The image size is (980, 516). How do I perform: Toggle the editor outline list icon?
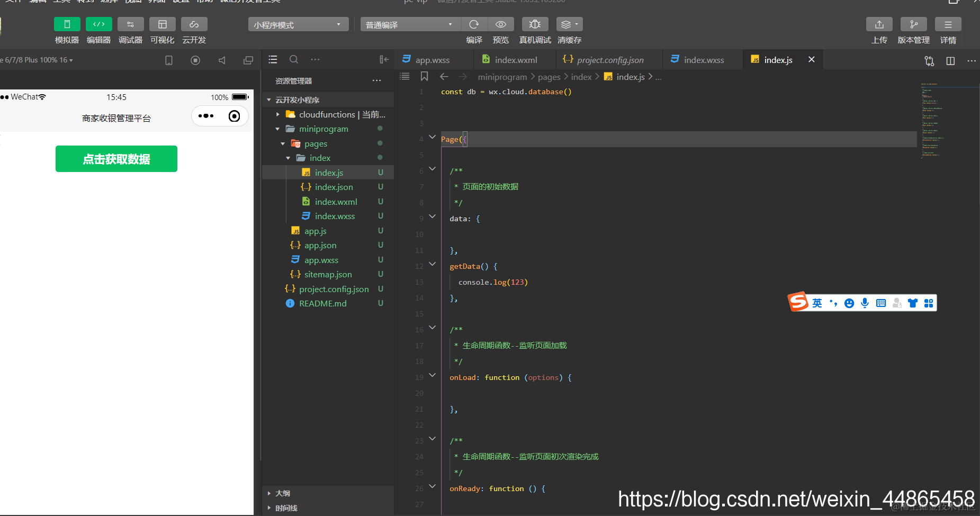(404, 77)
